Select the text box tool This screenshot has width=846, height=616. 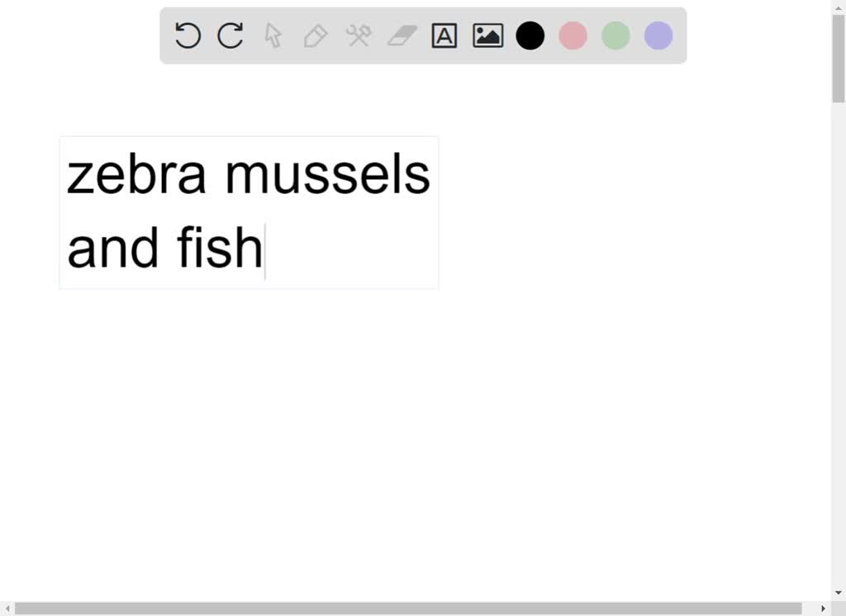click(x=444, y=36)
